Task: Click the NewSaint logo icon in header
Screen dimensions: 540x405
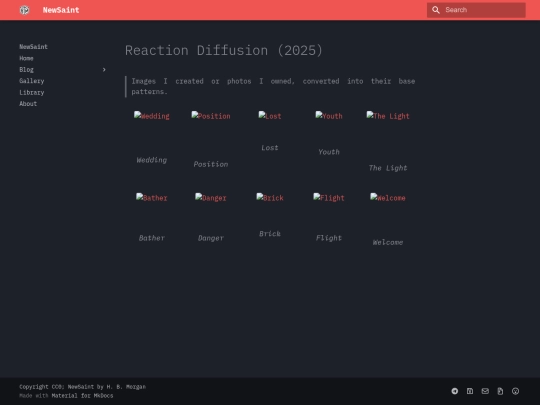Action: (24, 10)
